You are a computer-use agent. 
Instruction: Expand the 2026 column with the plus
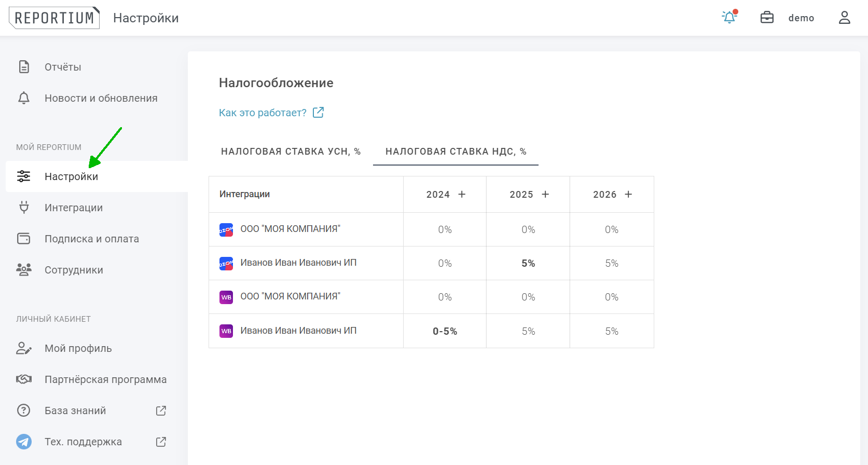click(628, 194)
